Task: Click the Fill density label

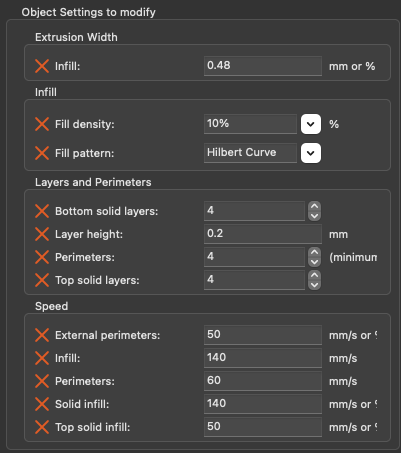Action: point(85,124)
